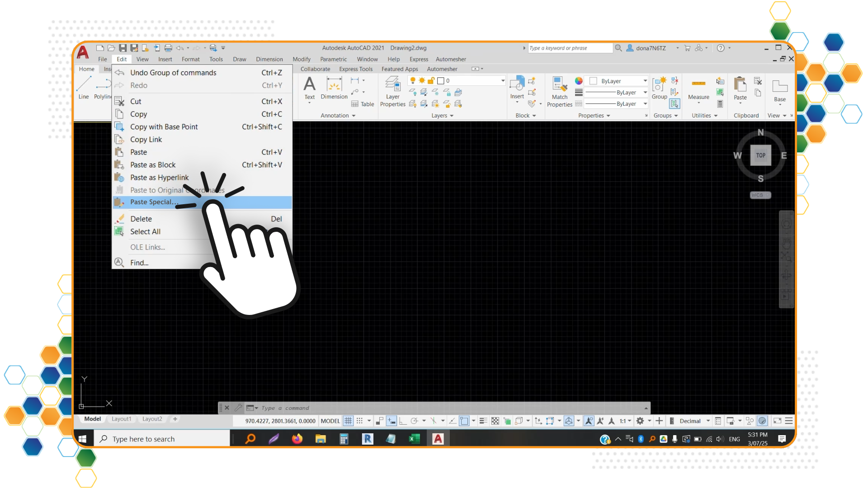Toggle snap mode dots icon
This screenshot has height=488, width=868.
[359, 421]
